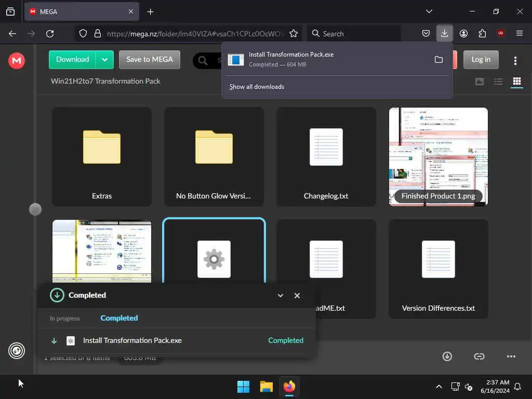
Task: Open containing folder for downloaded exe
Action: pos(438,60)
